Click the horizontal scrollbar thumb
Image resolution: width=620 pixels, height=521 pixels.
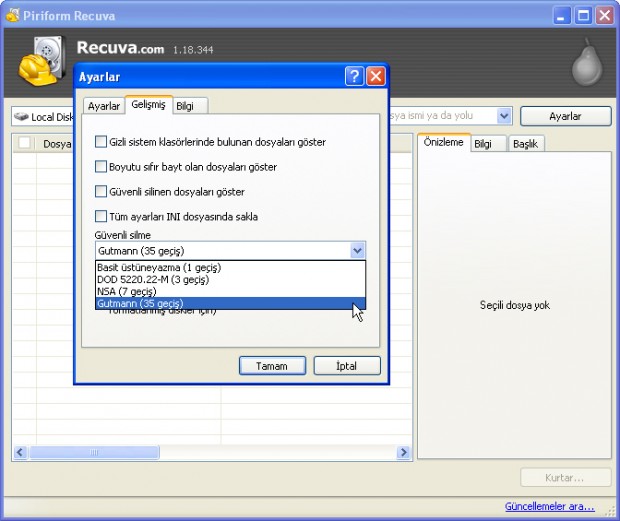click(x=95, y=452)
